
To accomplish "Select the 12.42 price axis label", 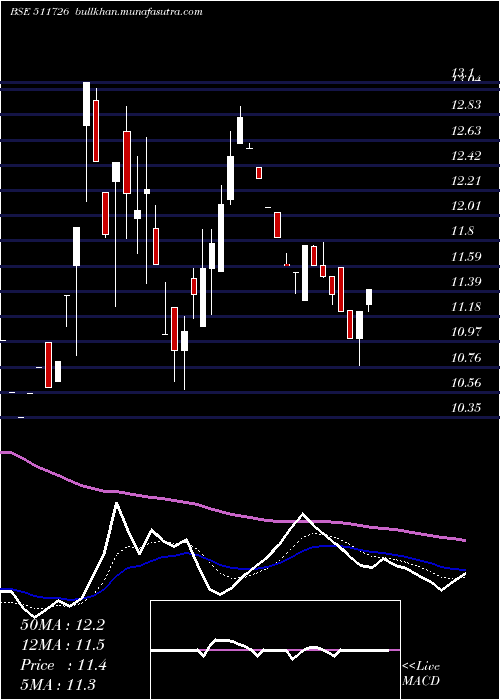I will point(467,156).
